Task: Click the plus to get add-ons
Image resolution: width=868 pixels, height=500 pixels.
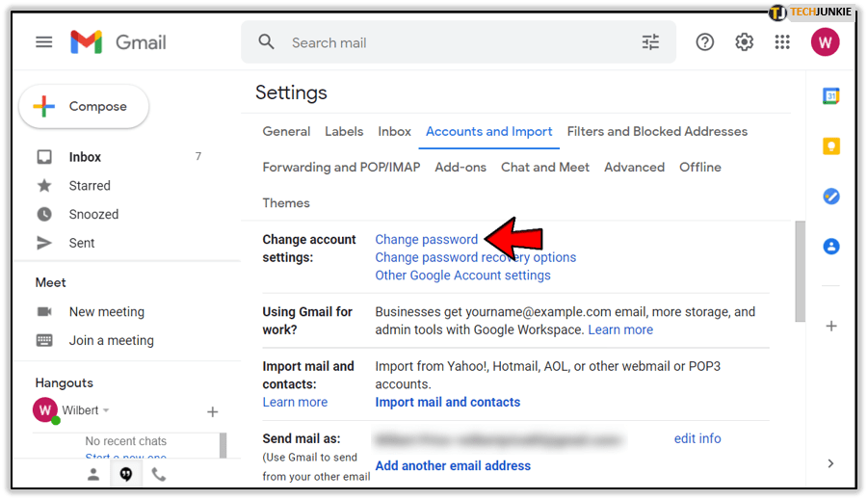Action: click(x=830, y=326)
